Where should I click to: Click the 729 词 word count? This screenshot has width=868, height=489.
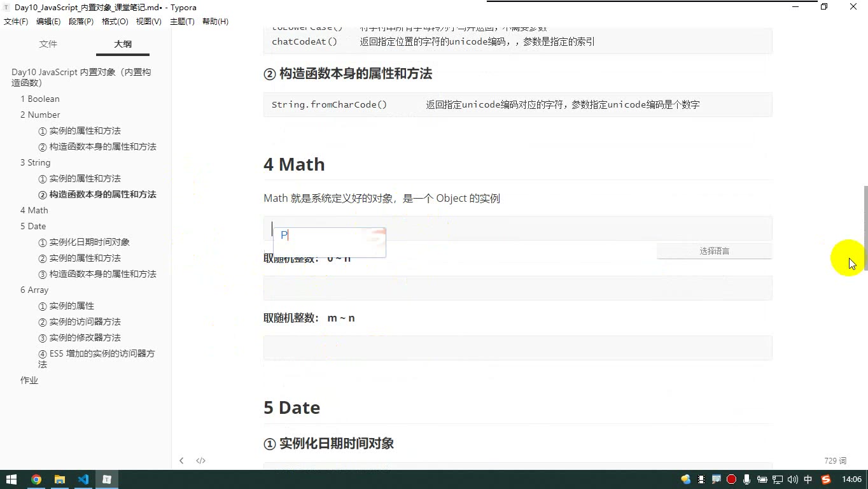835,460
